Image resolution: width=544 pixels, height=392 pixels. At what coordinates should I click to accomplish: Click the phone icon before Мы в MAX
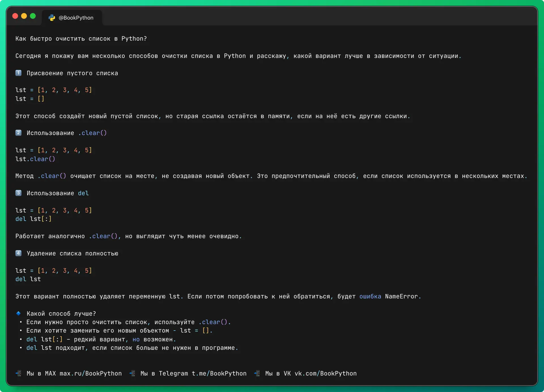tap(18, 373)
